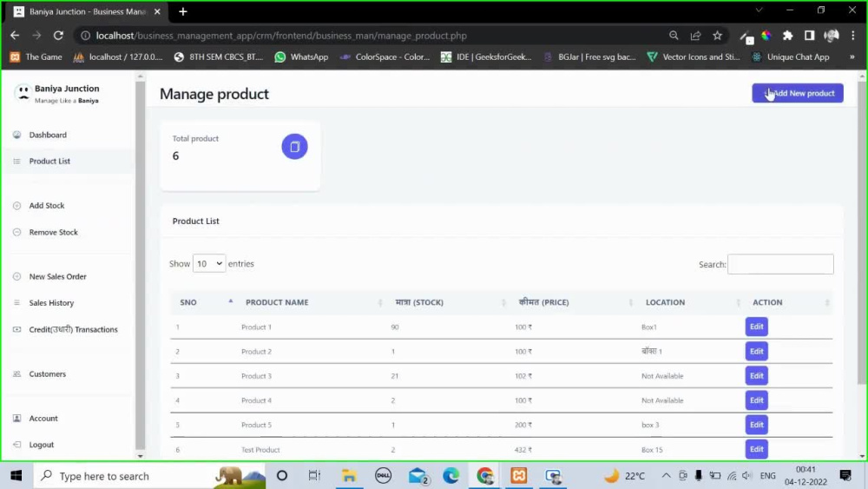Viewport: 868px width, 489px height.
Task: Click the Add Stock plus icon
Action: tap(16, 206)
